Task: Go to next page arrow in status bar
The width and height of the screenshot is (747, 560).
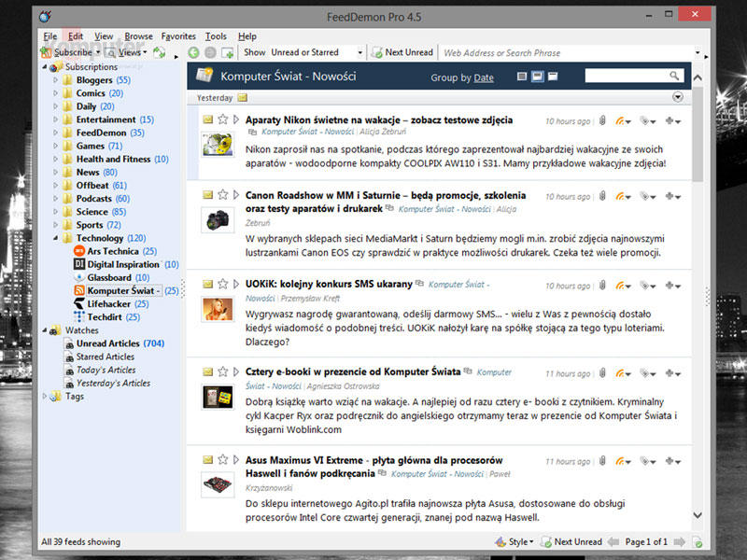Action: [x=680, y=542]
